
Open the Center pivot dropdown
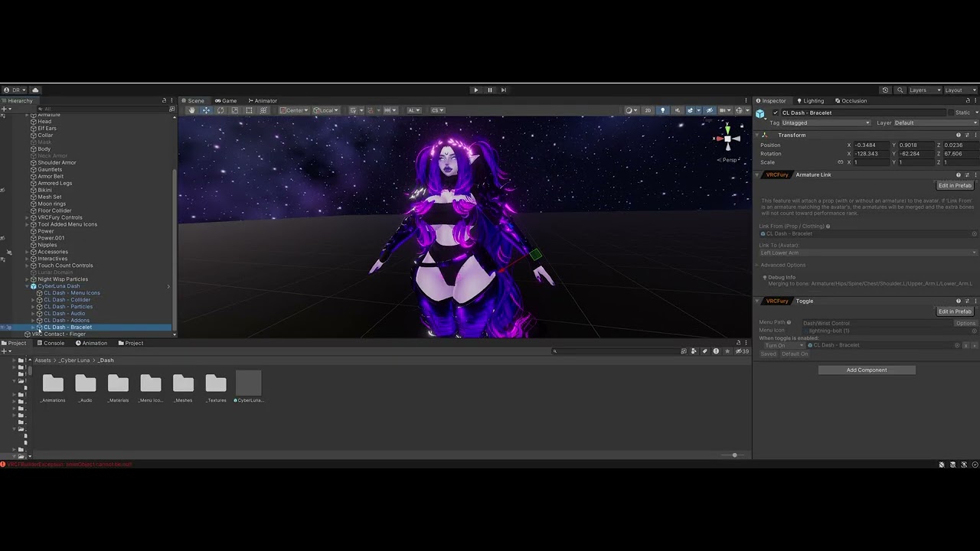tap(294, 110)
